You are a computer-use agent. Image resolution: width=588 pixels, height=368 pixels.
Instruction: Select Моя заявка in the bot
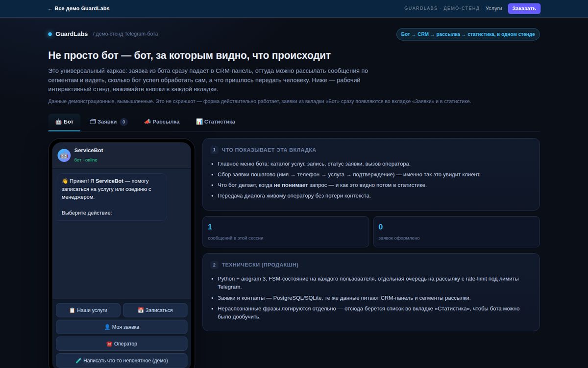tap(122, 327)
